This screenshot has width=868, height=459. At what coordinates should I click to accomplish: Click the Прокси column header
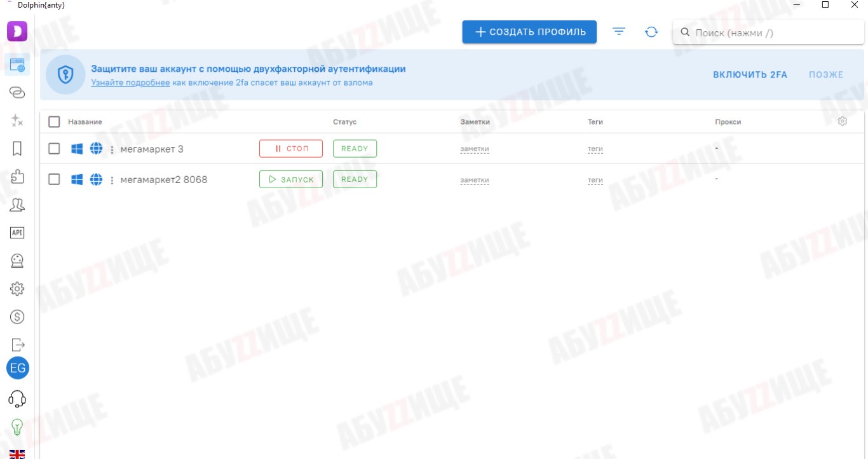pyautogui.click(x=728, y=122)
